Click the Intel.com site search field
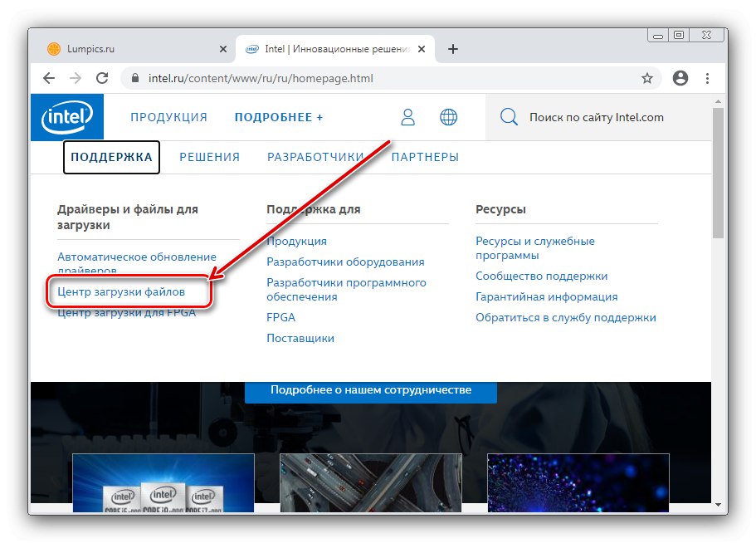 coord(597,117)
